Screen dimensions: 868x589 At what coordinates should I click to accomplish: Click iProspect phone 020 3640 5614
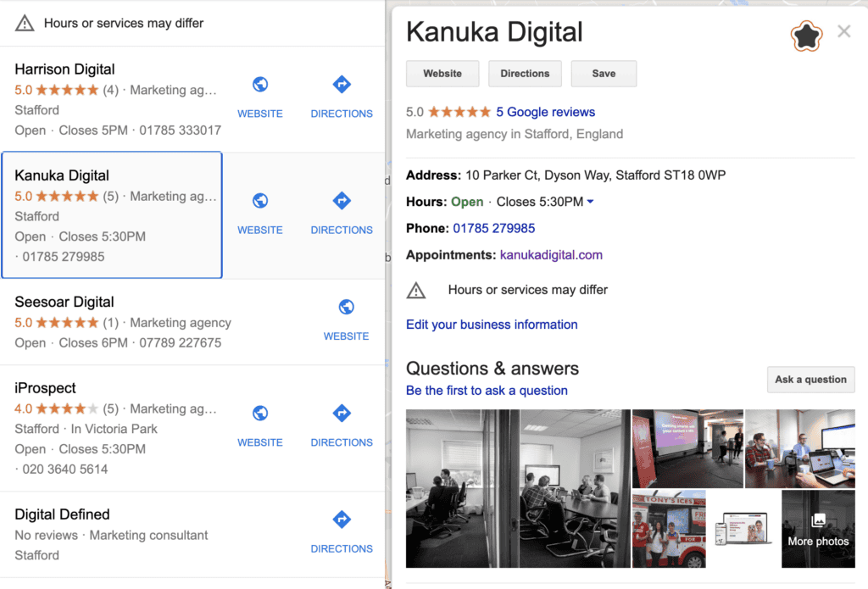64,469
